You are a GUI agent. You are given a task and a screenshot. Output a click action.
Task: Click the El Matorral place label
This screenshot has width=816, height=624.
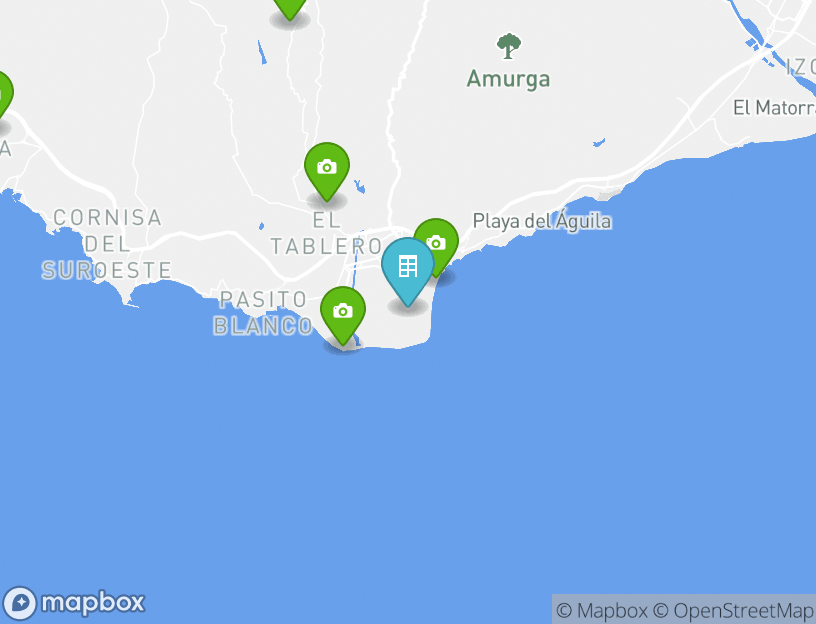point(774,108)
